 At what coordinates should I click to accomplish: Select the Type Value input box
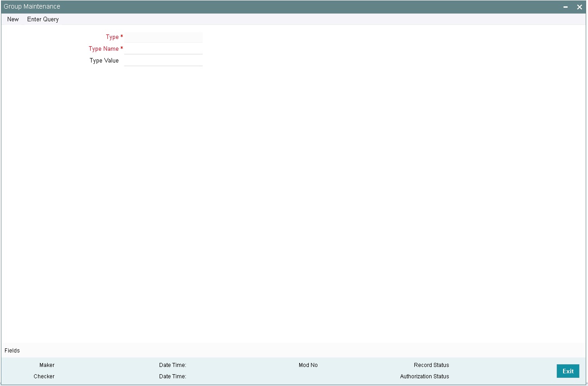point(164,61)
